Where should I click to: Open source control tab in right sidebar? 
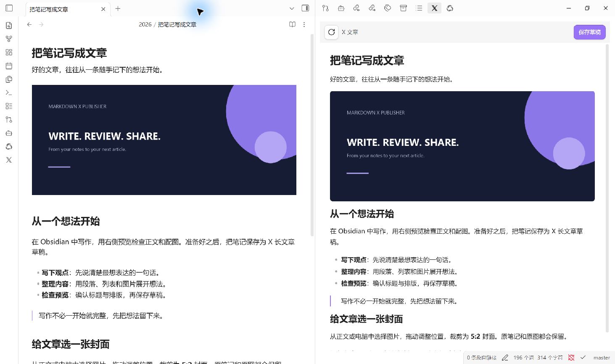pyautogui.click(x=325, y=8)
